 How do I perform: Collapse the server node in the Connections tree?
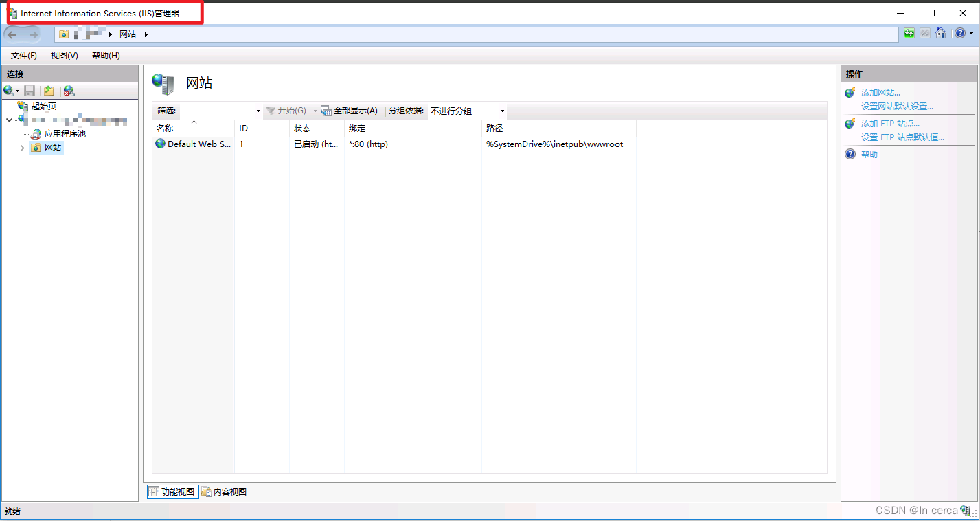10,120
